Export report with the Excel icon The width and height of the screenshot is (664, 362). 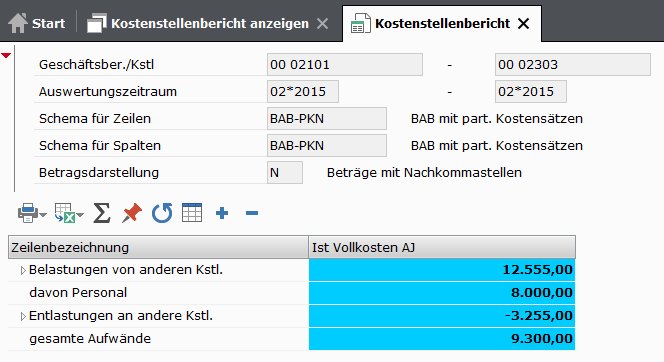(x=65, y=213)
